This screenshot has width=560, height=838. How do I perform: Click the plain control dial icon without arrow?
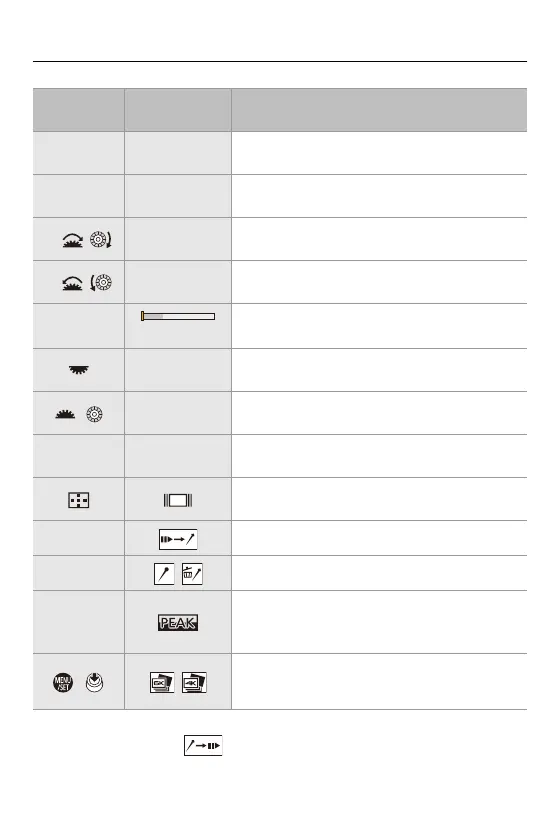[95, 414]
